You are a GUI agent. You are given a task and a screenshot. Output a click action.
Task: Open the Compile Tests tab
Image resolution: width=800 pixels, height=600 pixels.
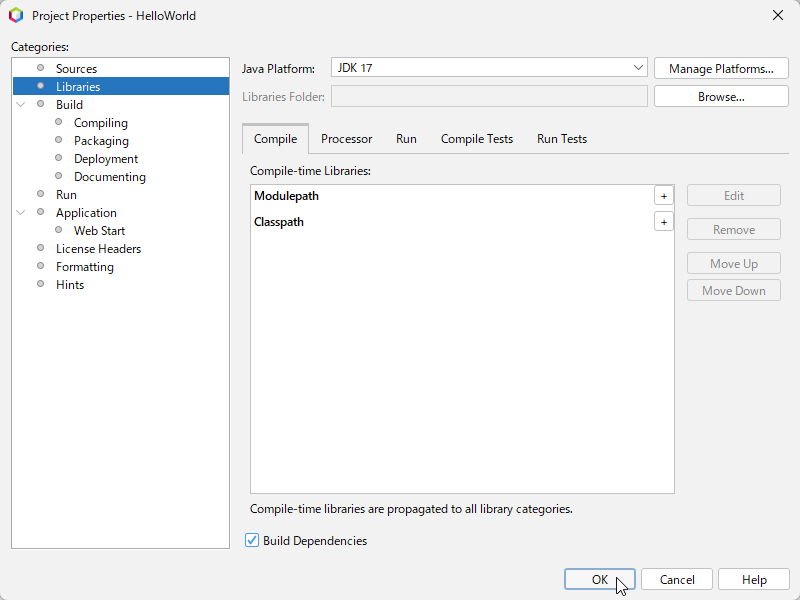[x=477, y=139]
